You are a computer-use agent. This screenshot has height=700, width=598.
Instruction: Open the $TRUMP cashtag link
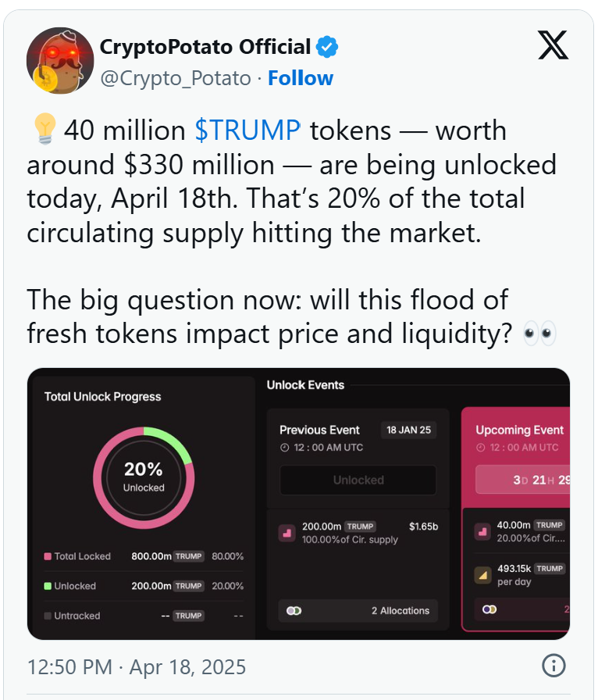click(x=247, y=130)
